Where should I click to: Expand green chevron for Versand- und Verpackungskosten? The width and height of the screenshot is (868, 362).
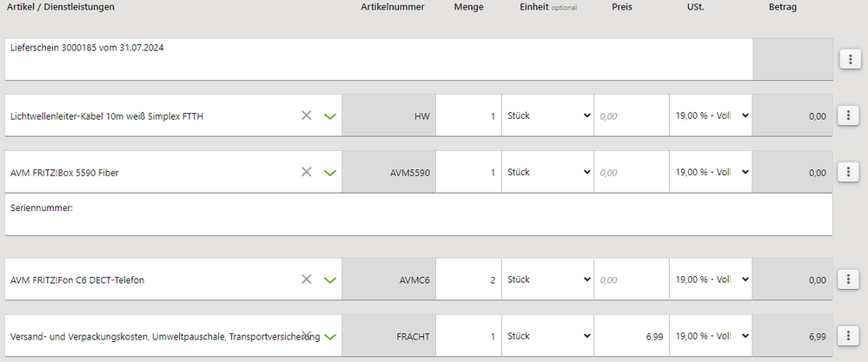click(330, 336)
